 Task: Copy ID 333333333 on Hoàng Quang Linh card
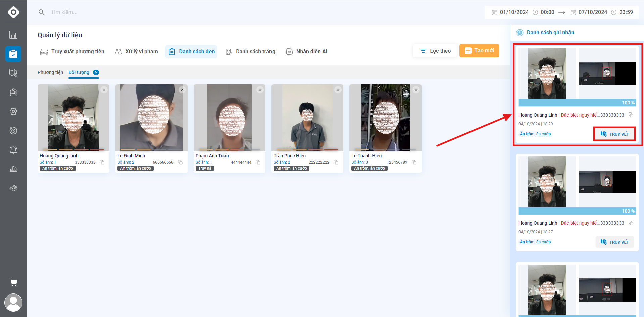(x=102, y=162)
